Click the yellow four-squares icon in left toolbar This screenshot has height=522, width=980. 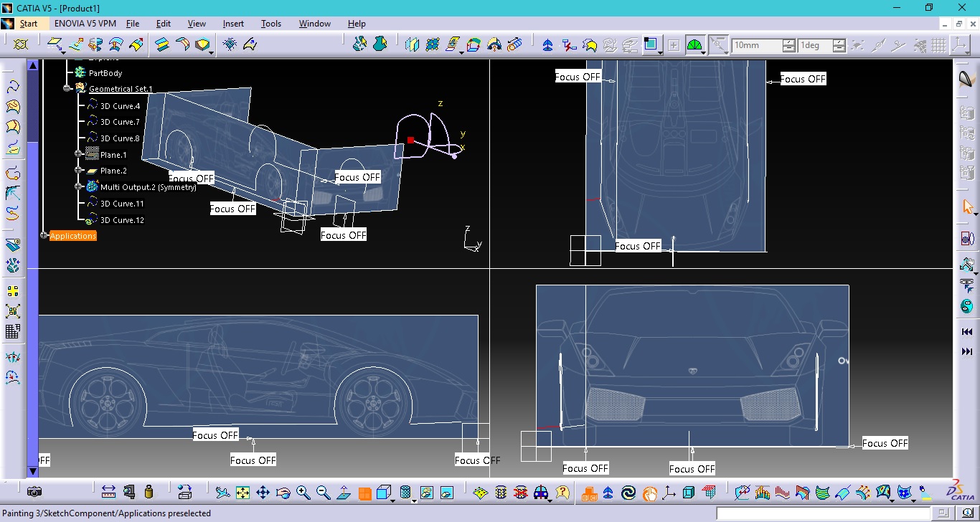point(13,291)
